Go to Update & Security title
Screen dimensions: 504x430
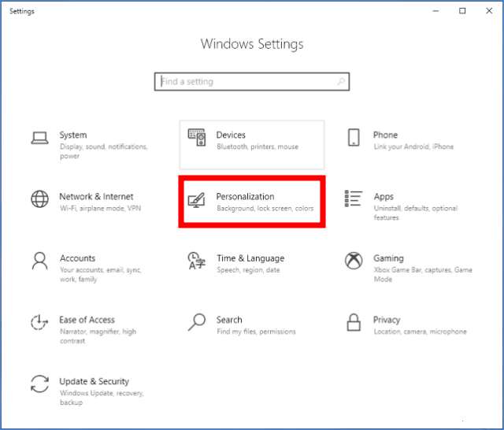click(94, 381)
